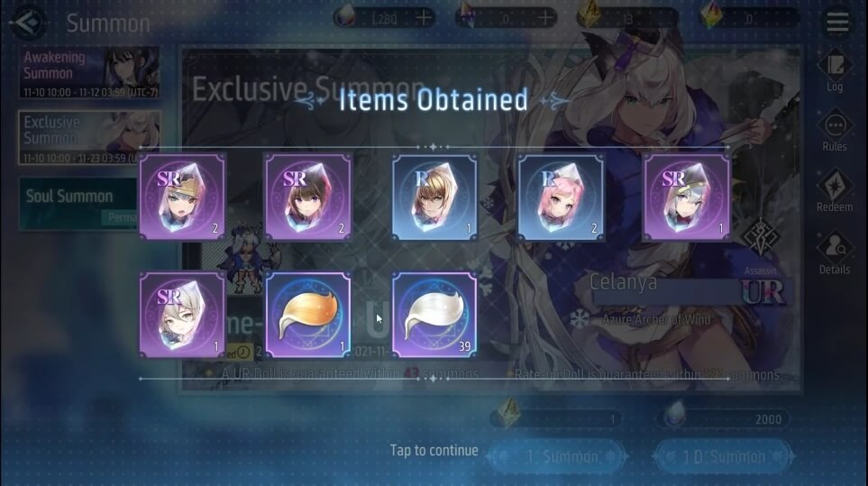Viewport: 868px width, 486px height.
Task: Select the first SR doll shard with crown
Action: point(182,197)
